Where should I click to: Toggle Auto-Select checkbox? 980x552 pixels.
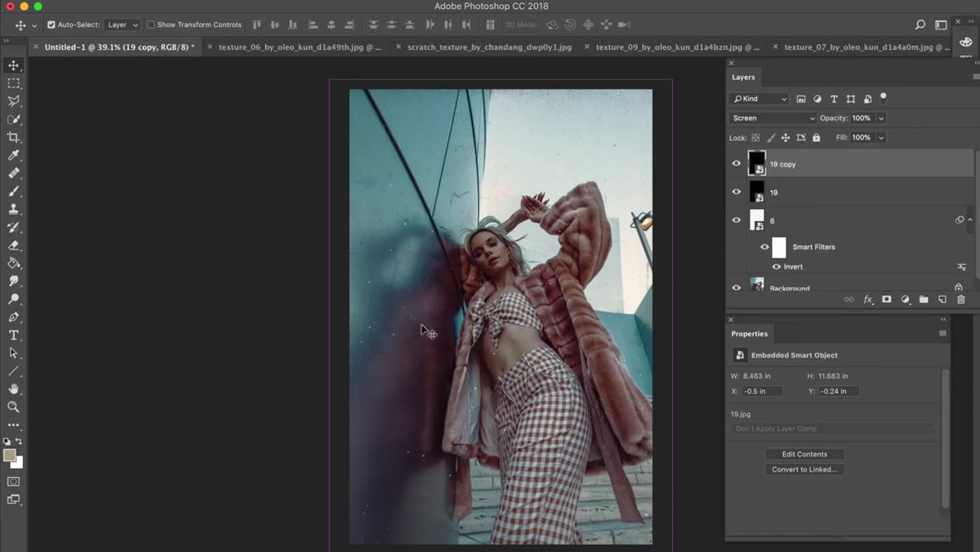(x=51, y=25)
